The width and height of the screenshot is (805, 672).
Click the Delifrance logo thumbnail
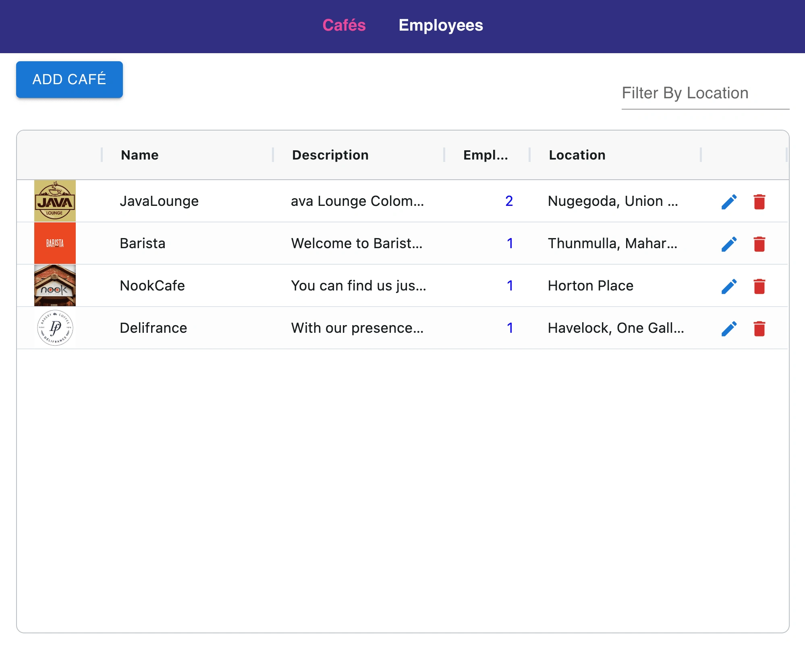pyautogui.click(x=55, y=328)
